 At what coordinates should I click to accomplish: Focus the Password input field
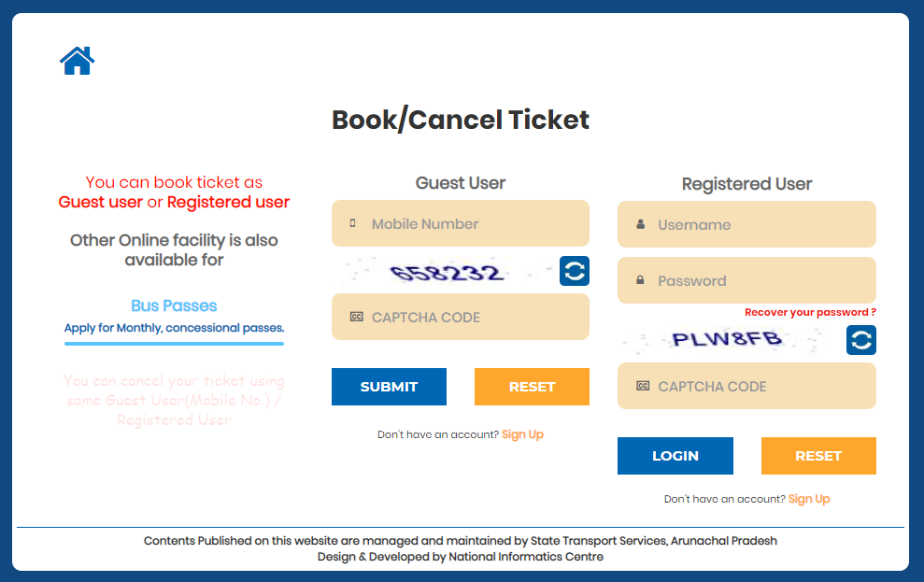[x=759, y=280]
